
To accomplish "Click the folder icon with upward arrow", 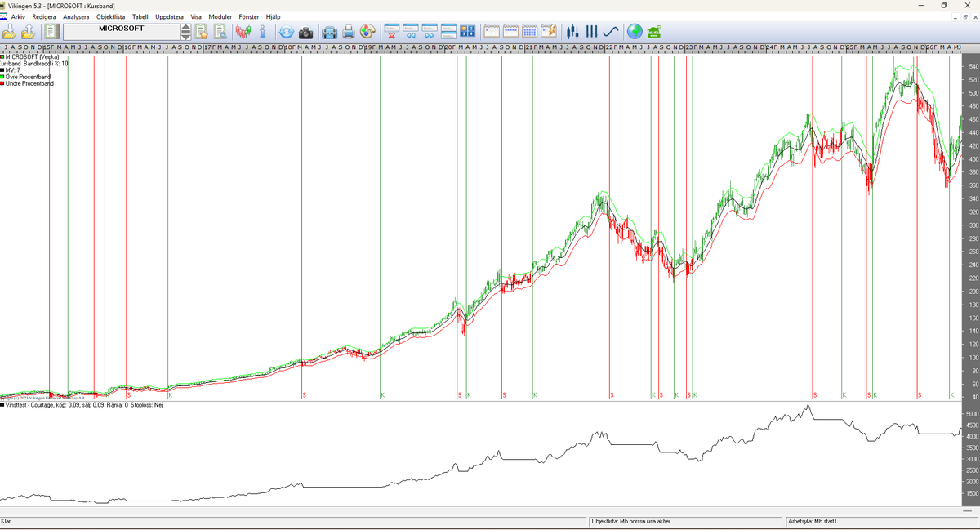I will pyautogui.click(x=28, y=32).
